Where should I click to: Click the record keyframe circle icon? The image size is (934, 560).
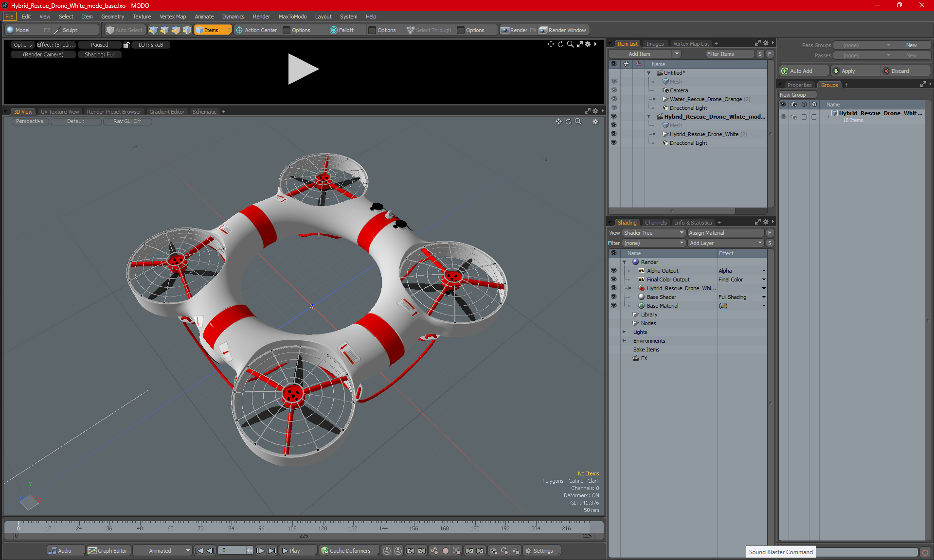tap(445, 551)
